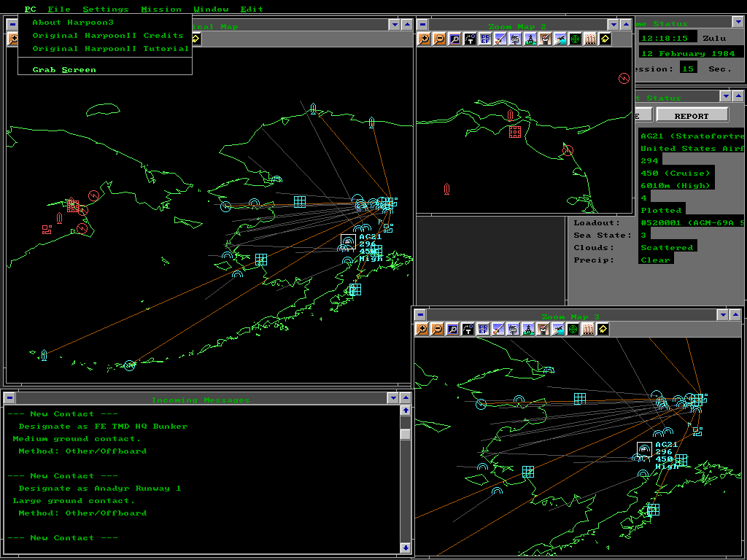Click the down arrow on Zoom Map 2 title bar
This screenshot has width=747, height=560.
click(x=614, y=25)
